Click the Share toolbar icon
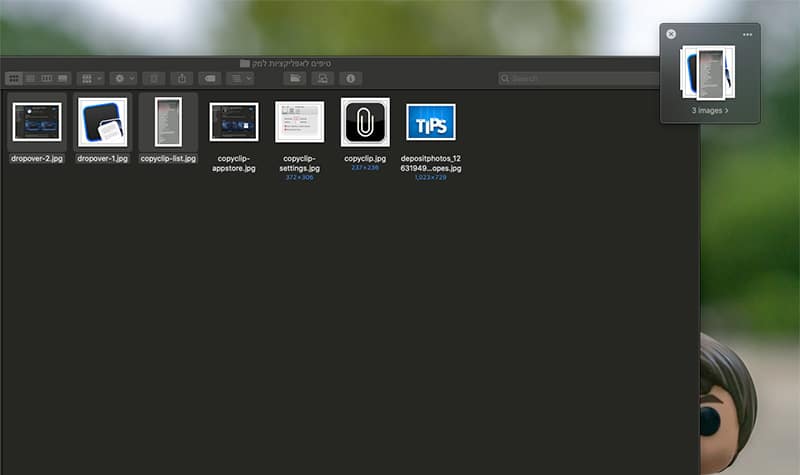The height and width of the screenshot is (475, 800). (x=182, y=78)
